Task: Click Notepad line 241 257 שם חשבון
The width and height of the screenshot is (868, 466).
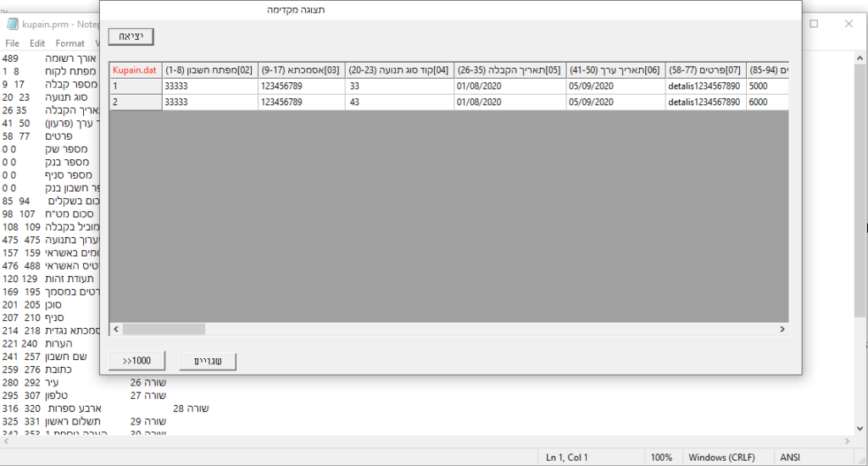Action: (x=44, y=357)
